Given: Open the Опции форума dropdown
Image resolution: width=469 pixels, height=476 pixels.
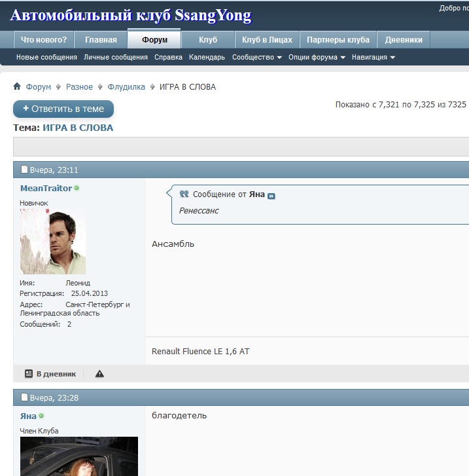Looking at the screenshot, I should click(x=317, y=58).
